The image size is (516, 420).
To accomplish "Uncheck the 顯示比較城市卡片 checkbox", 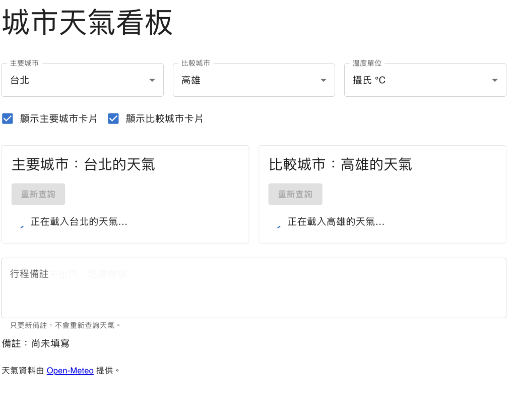I will pyautogui.click(x=113, y=118).
